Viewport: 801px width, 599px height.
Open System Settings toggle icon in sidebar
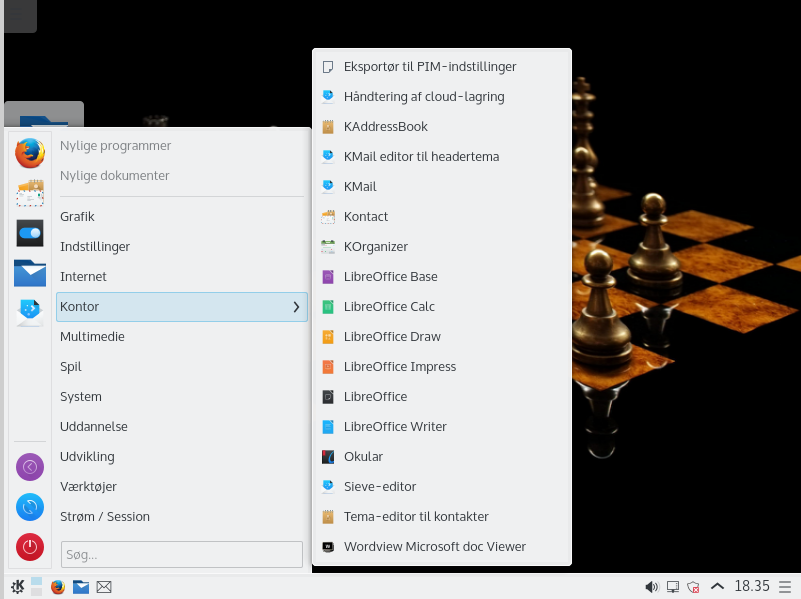(30, 233)
